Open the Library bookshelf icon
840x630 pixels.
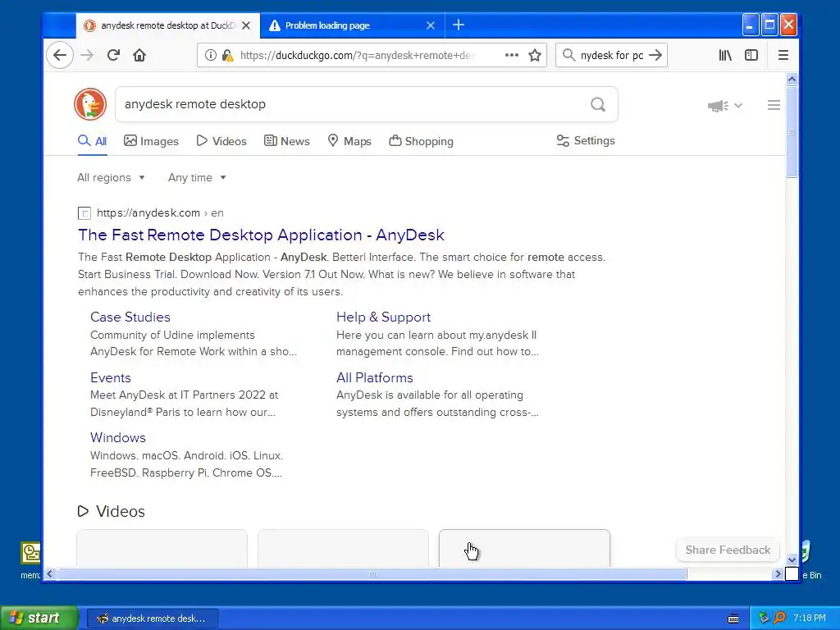725,55
